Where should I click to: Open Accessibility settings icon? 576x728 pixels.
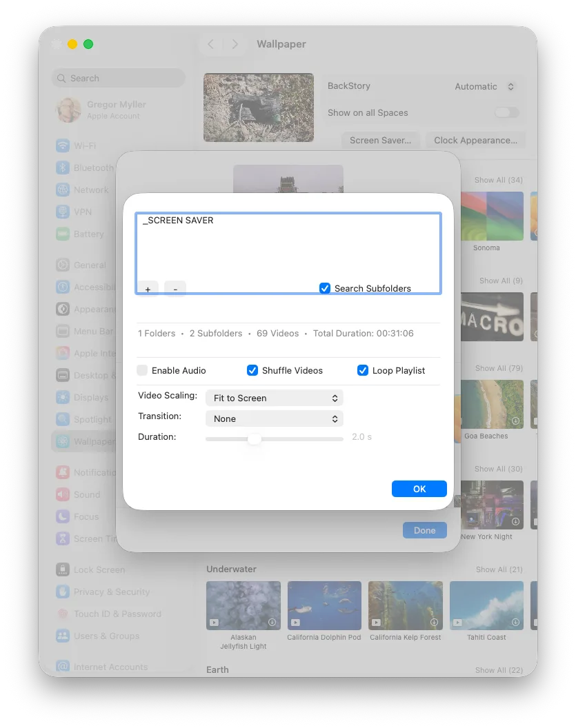coord(63,287)
